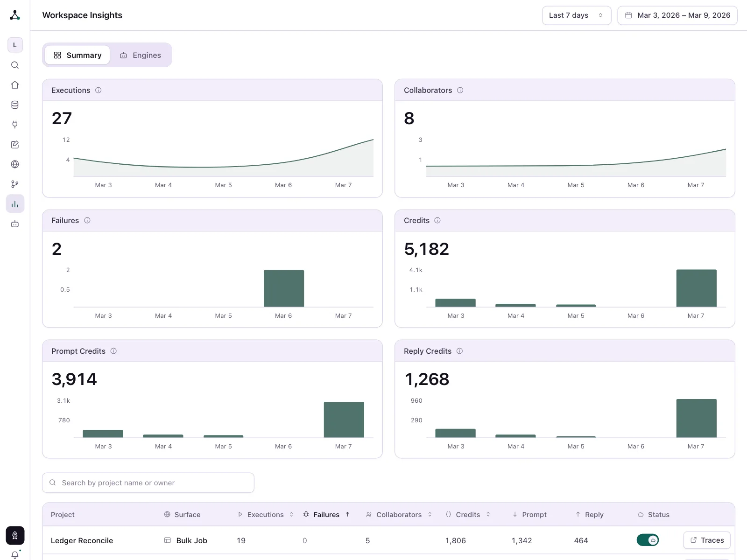
Task: Click the Reply Credits total 1,268
Action: pos(427,379)
